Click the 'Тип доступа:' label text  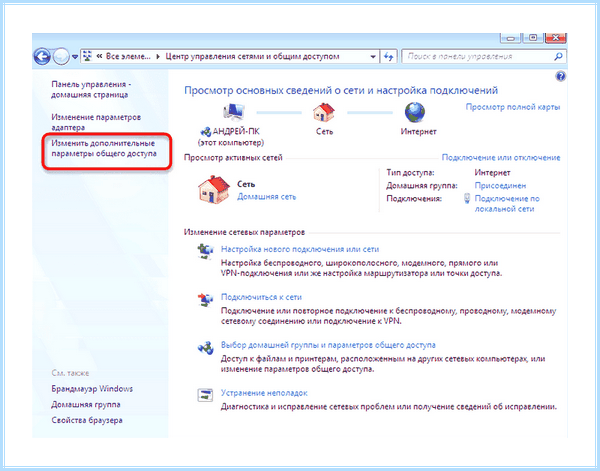point(410,173)
